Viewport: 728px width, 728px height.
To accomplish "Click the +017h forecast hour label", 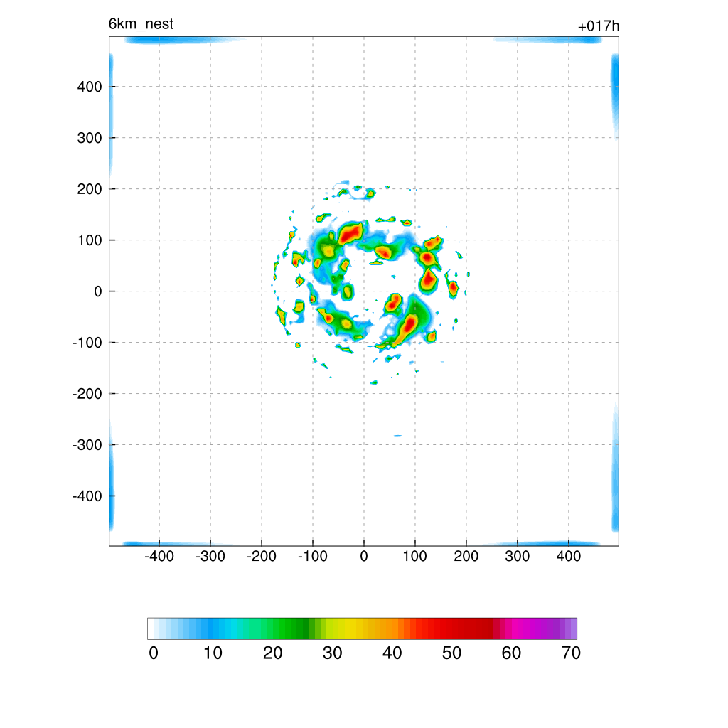I will point(599,26).
